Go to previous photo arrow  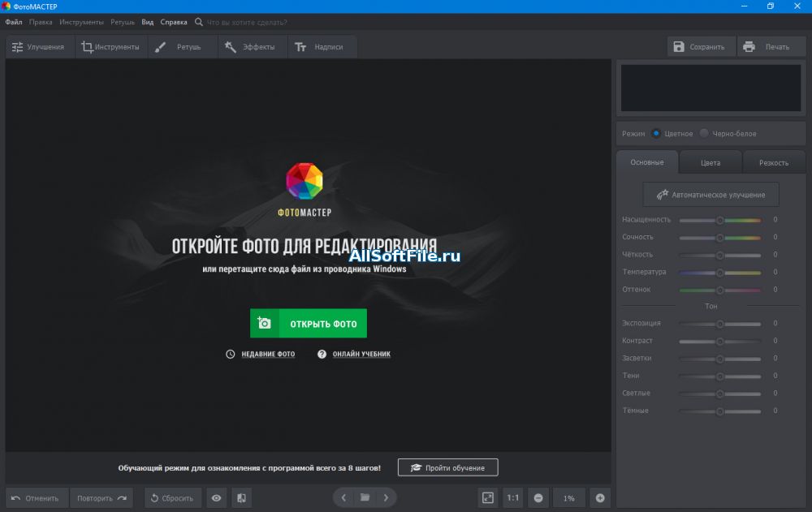(343, 497)
